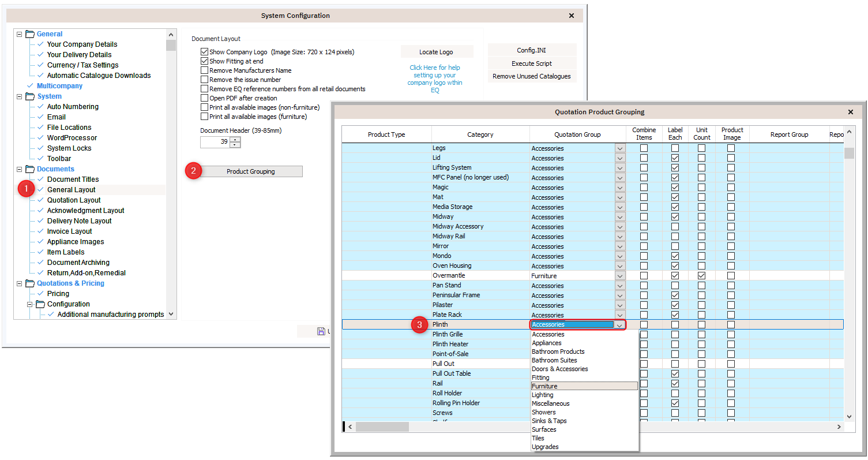Open Quotation Layout tree item
The height and width of the screenshot is (460, 868).
pos(74,200)
